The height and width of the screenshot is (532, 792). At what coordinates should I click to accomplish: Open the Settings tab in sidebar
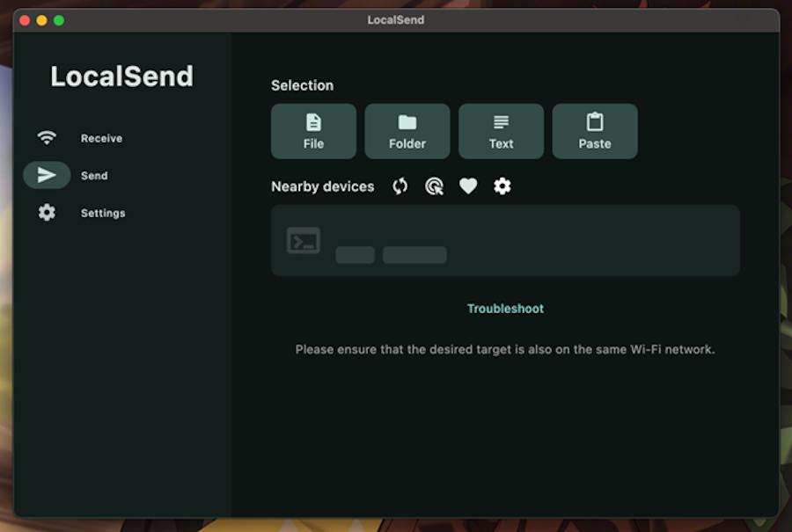tap(80, 213)
